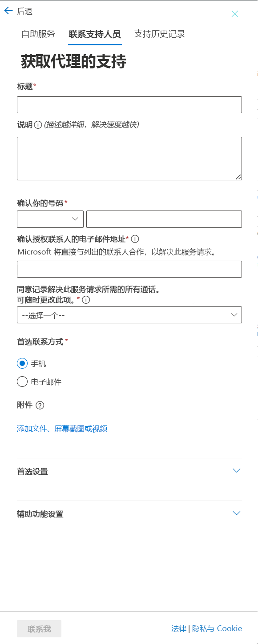The image size is (258, 644).
Task: Close the support panel with the X icon
Action: pos(235,14)
